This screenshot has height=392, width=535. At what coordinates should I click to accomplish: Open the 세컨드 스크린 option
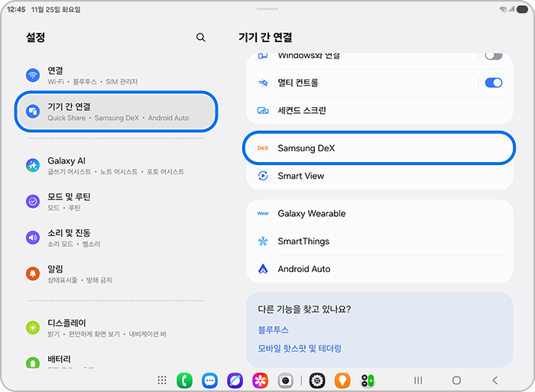click(x=379, y=111)
